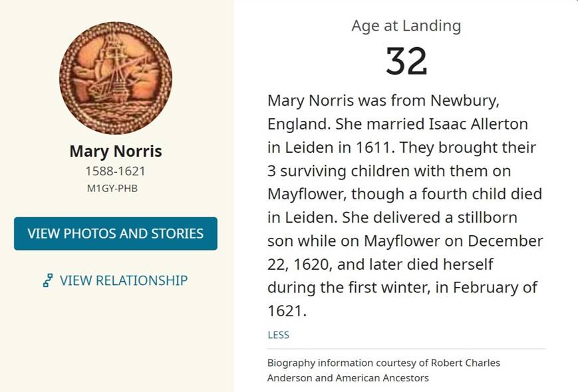Click the lifespan dates 1588-1621
578x392 pixels.
click(x=116, y=171)
